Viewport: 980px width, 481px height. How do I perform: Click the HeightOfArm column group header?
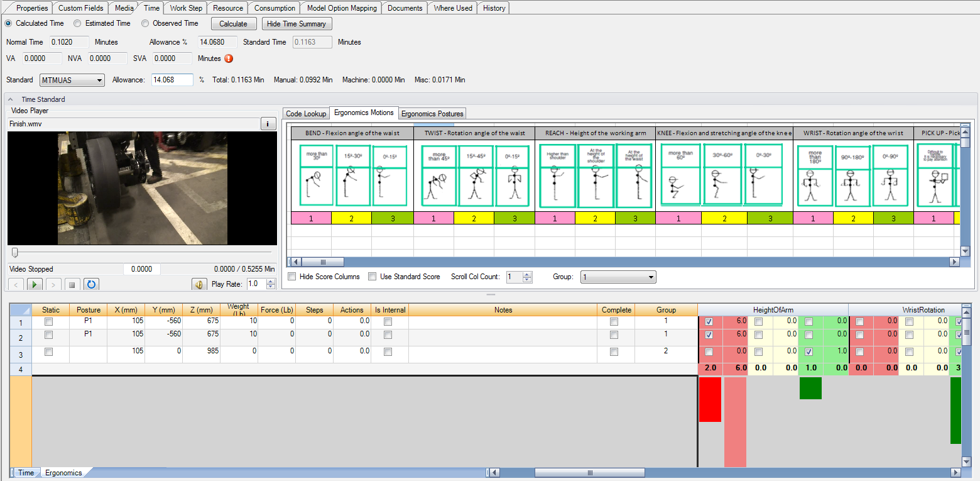coord(773,310)
